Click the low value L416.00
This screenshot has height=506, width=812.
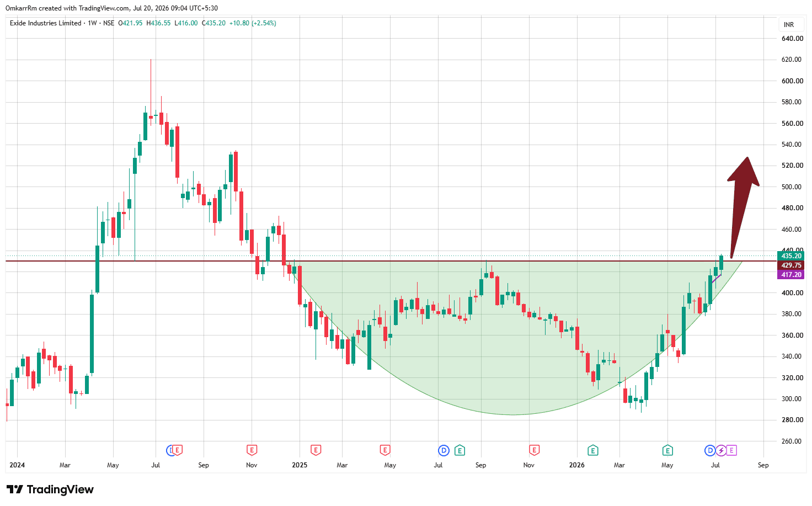click(186, 23)
